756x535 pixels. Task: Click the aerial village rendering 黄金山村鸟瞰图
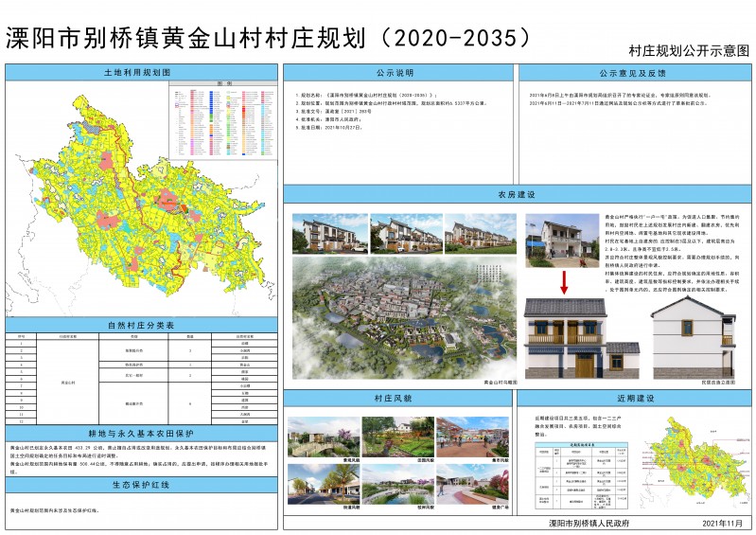pyautogui.click(x=405, y=317)
